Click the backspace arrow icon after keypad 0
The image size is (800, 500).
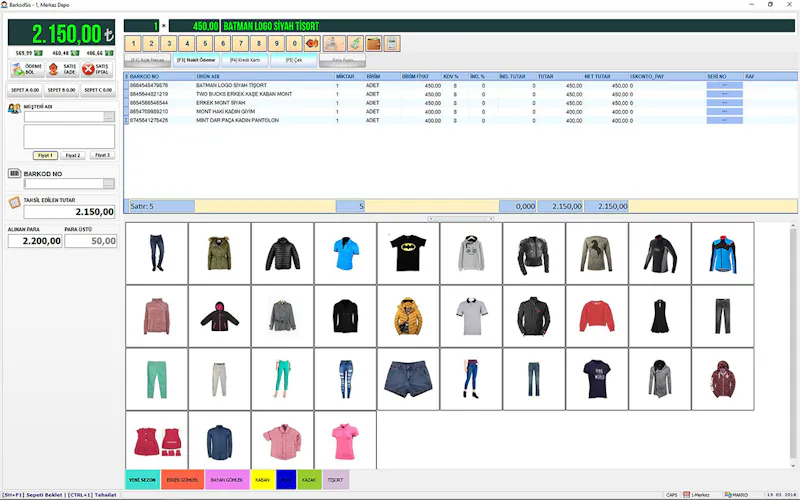click(x=312, y=44)
